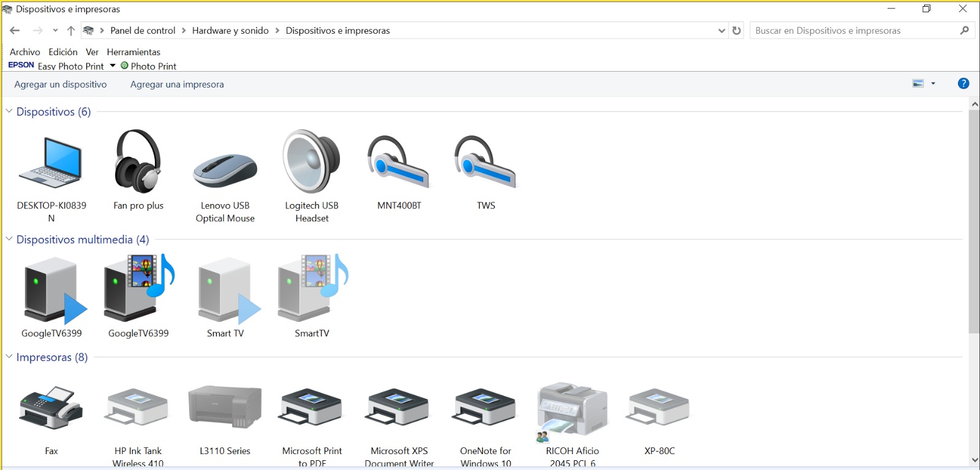The width and height of the screenshot is (980, 470).
Task: Navigate to Panel de control breadcrumb
Action: coord(143,31)
